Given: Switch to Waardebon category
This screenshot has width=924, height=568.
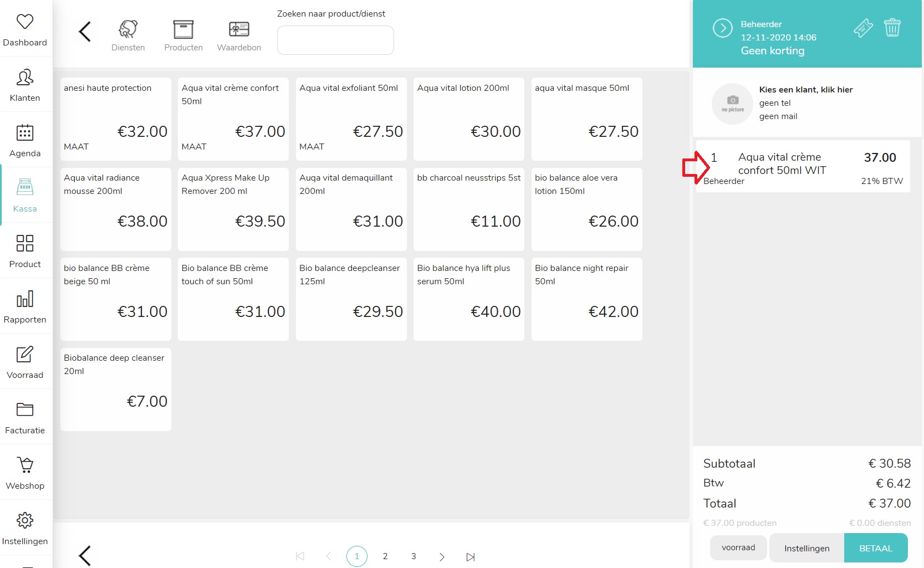Looking at the screenshot, I should (239, 35).
